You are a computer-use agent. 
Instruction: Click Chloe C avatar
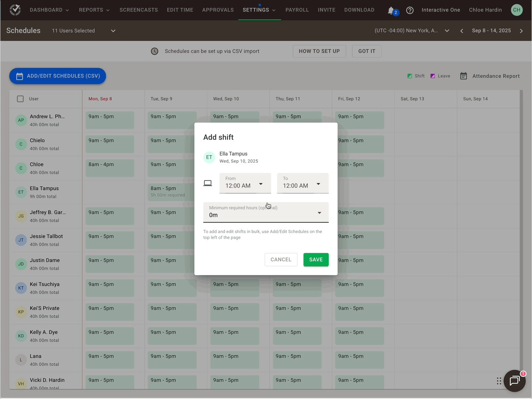21,168
